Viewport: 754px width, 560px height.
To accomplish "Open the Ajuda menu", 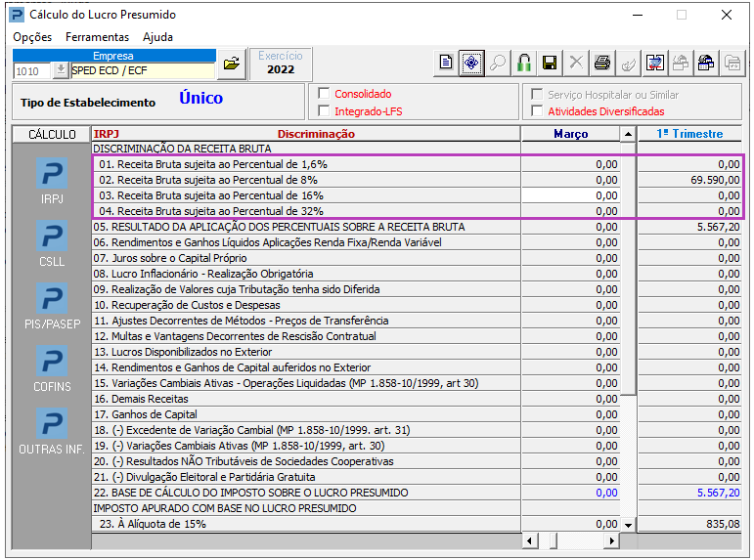I will click(x=157, y=37).
